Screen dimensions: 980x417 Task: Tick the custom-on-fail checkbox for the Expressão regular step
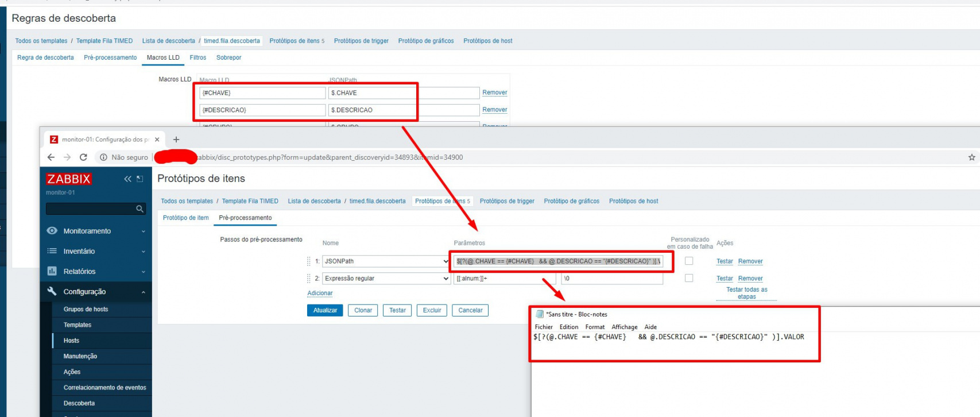[689, 278]
